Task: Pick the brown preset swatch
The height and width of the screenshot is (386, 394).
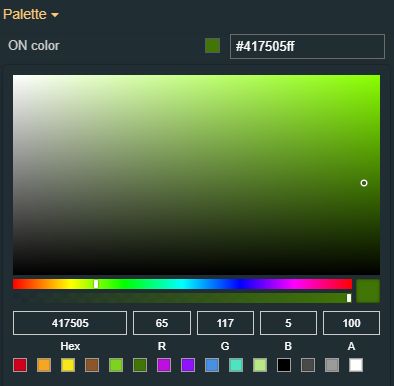Action: (92, 365)
